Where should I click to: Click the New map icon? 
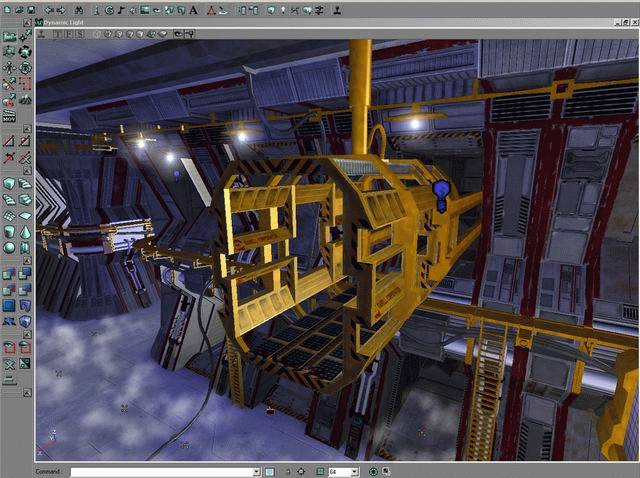7,9
